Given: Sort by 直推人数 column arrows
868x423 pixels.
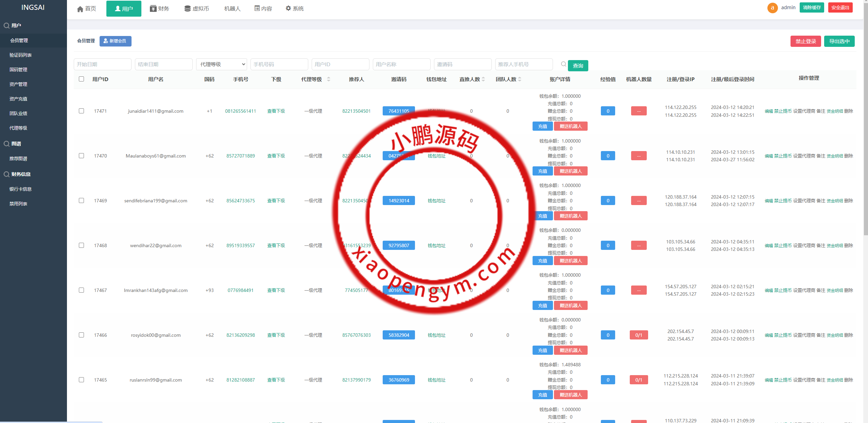Looking at the screenshot, I should 483,79.
